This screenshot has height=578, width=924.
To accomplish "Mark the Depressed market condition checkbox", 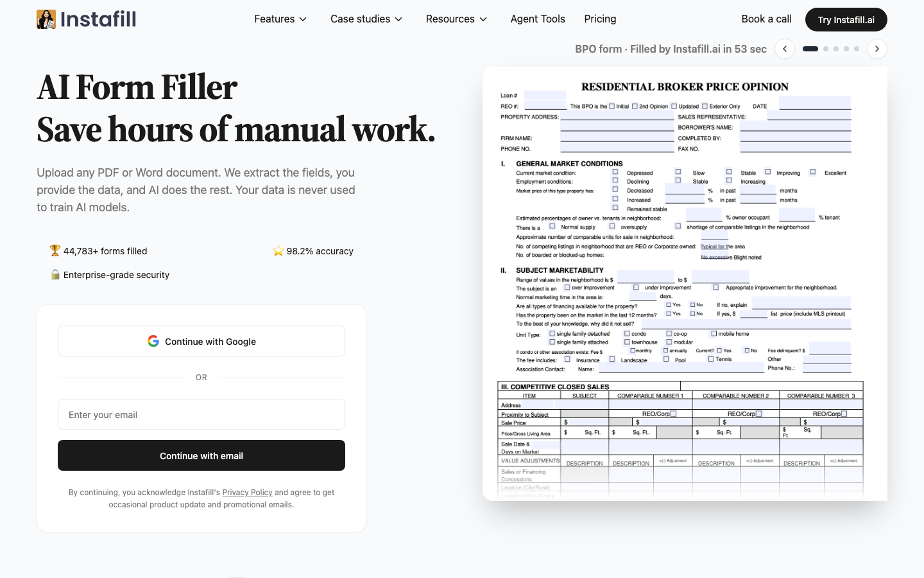I will coord(615,172).
